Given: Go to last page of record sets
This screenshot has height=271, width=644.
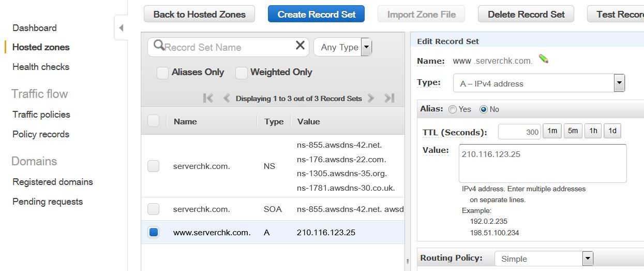Looking at the screenshot, I should [x=390, y=98].
